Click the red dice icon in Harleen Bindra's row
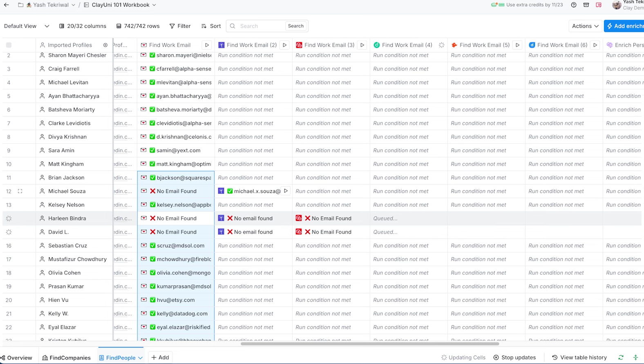Image resolution: width=644 pixels, height=364 pixels. (x=299, y=218)
